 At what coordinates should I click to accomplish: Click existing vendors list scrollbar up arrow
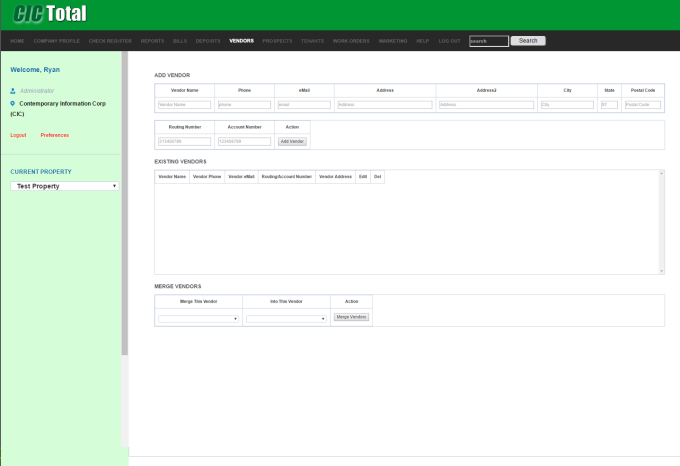[x=661, y=173]
